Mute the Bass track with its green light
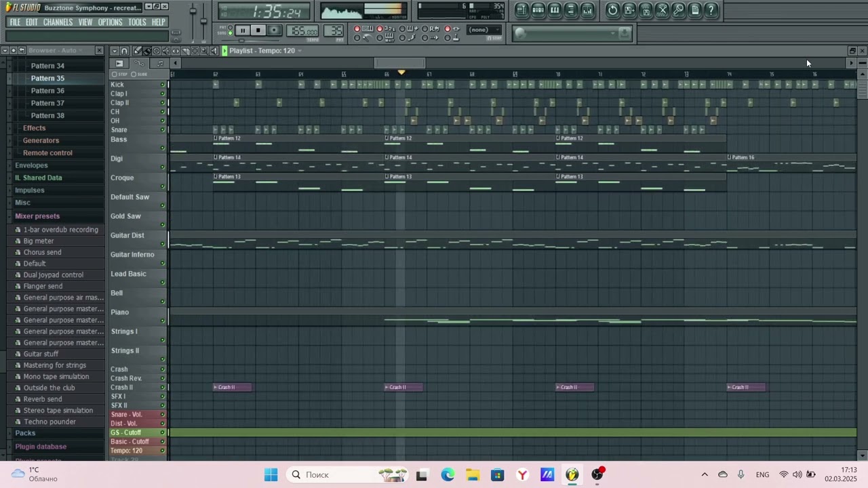868x488 pixels. 163,148
